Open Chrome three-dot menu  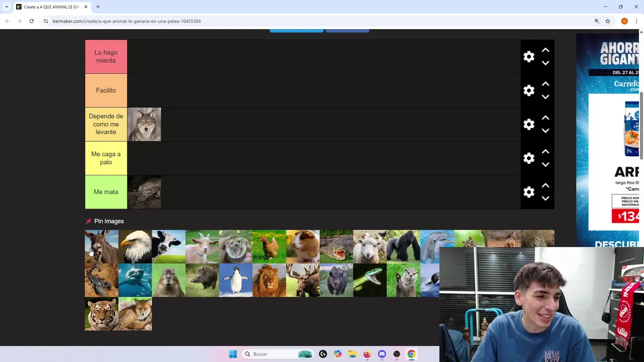(636, 21)
